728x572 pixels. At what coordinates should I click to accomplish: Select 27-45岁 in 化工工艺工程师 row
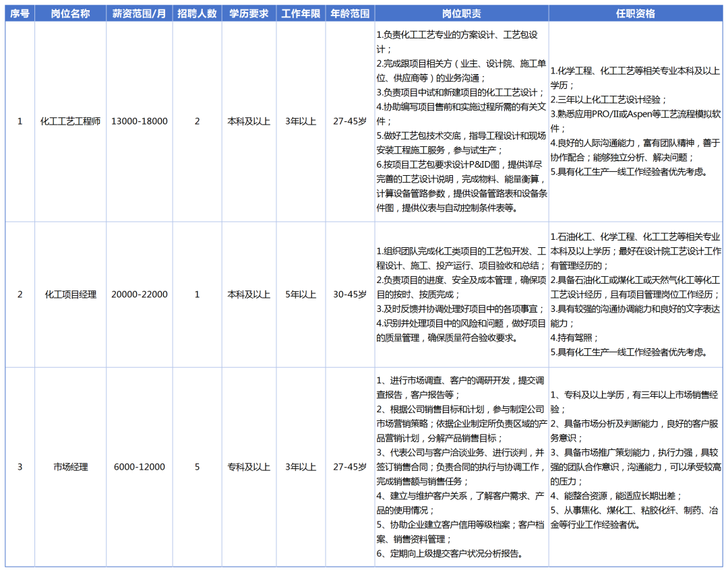[350, 121]
